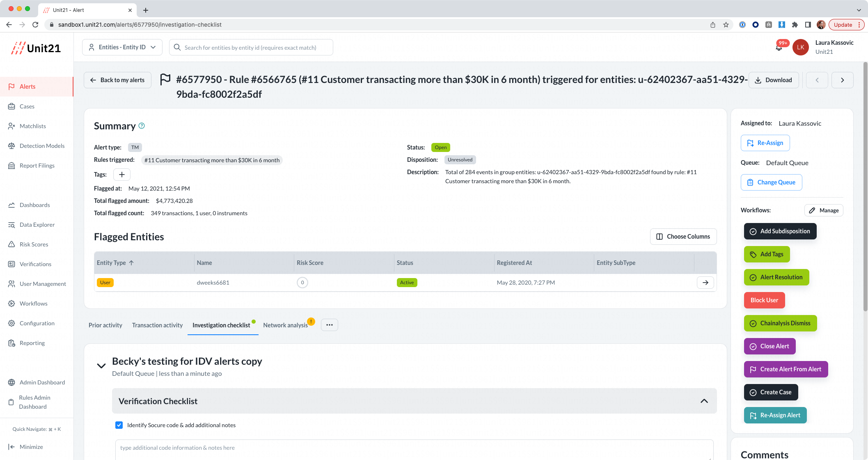Add a tag with the plus button
The width and height of the screenshot is (868, 460).
tap(122, 175)
